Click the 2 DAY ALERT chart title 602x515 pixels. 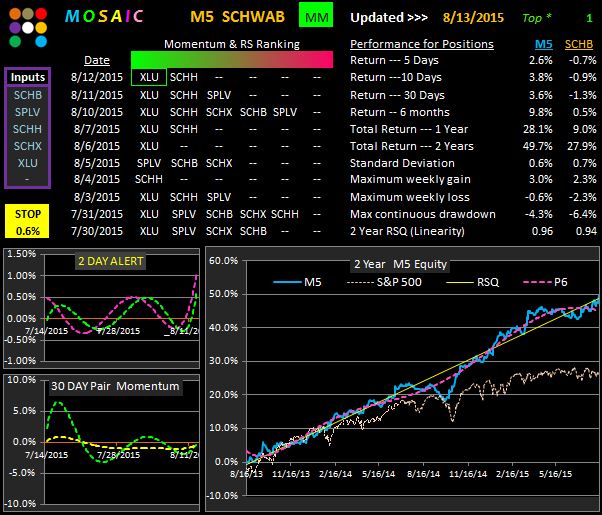111,261
